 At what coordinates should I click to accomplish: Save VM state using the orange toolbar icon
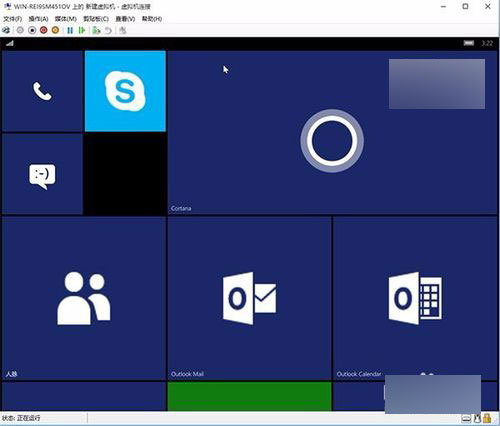click(x=55, y=30)
